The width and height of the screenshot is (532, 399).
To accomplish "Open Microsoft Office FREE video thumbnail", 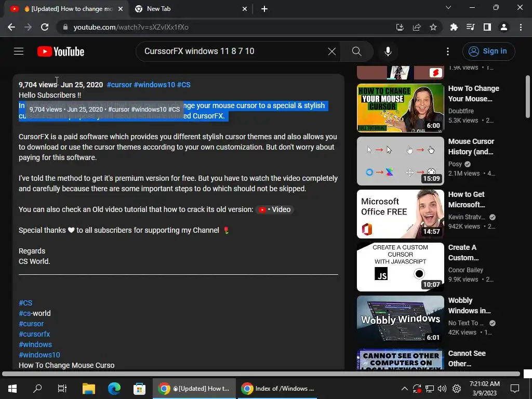I will click(401, 214).
